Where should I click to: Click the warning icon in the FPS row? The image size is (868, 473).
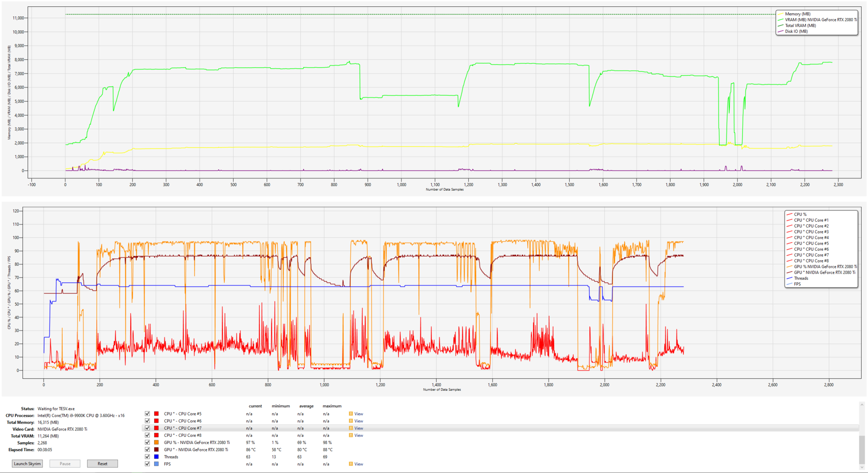(351, 464)
